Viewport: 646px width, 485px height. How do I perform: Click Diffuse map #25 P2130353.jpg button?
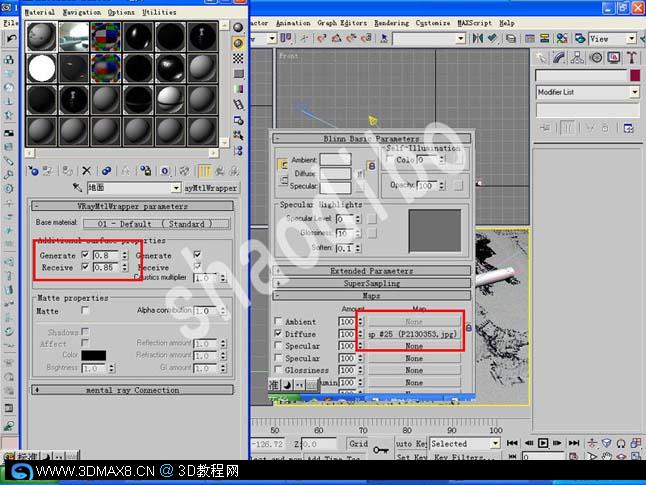(x=414, y=333)
